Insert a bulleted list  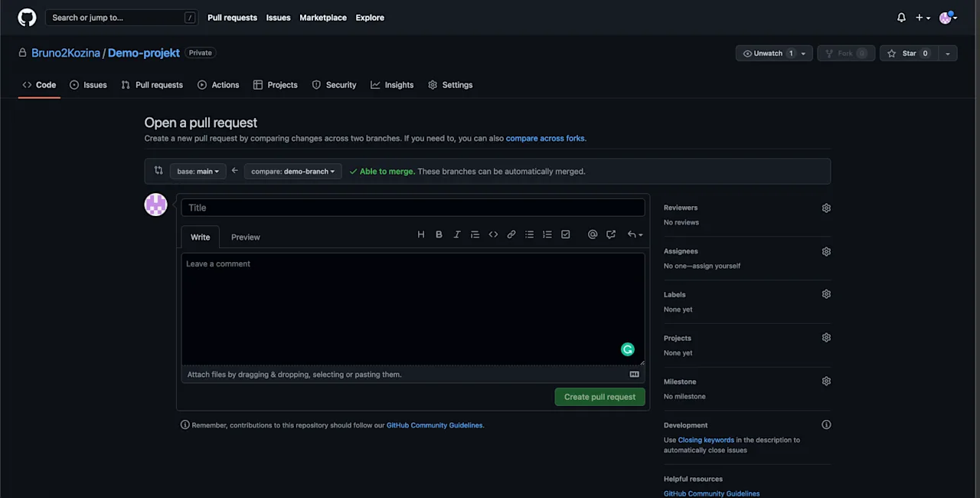529,234
